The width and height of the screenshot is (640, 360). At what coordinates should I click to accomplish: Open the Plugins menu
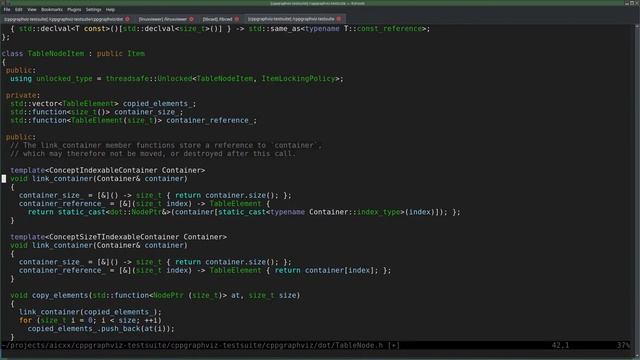point(74,9)
